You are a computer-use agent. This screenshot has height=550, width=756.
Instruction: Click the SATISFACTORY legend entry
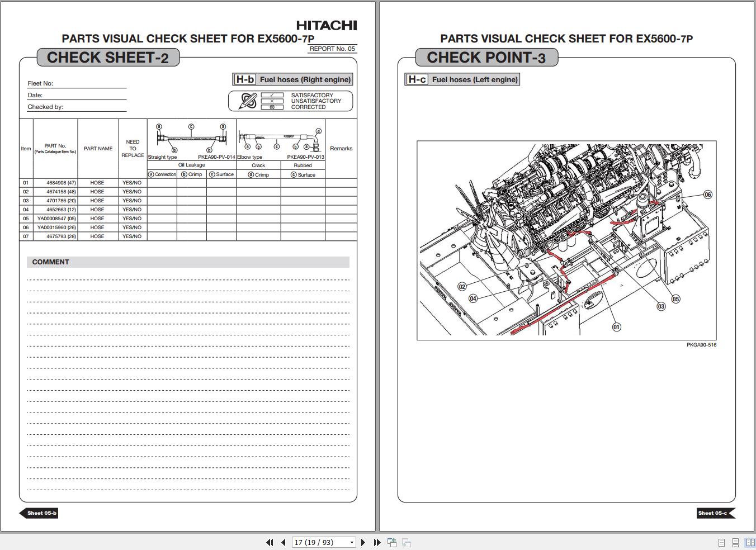pos(312,96)
